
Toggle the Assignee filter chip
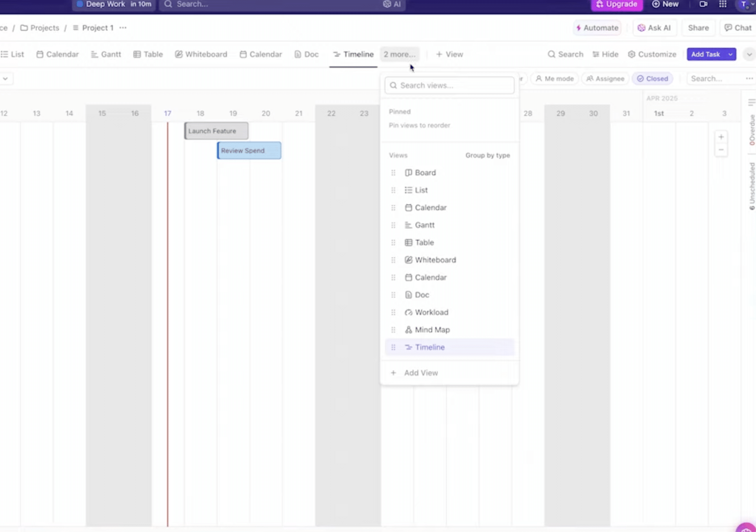[605, 78]
